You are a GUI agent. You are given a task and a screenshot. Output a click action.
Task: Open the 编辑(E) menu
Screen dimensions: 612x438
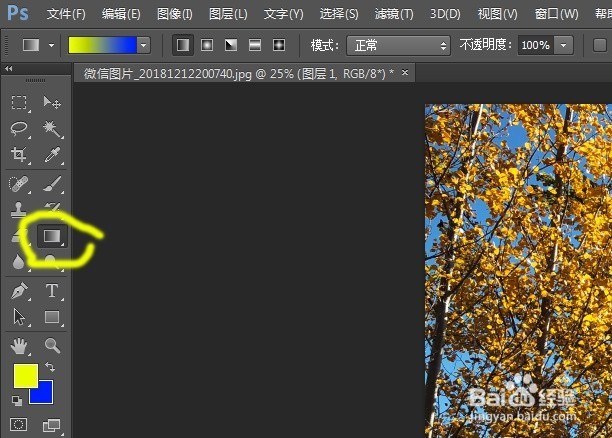coord(121,14)
